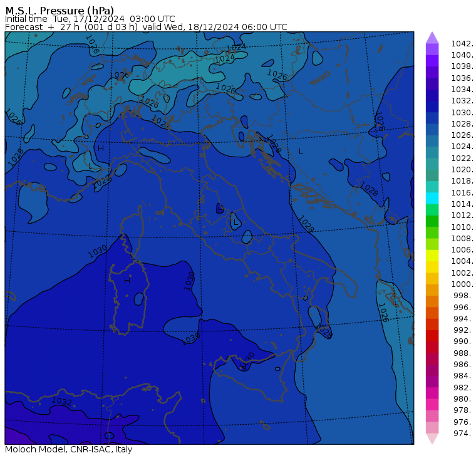Viewport: 476px width, 458px height.
Task: Click the legend value "1032."
Action: (462, 100)
